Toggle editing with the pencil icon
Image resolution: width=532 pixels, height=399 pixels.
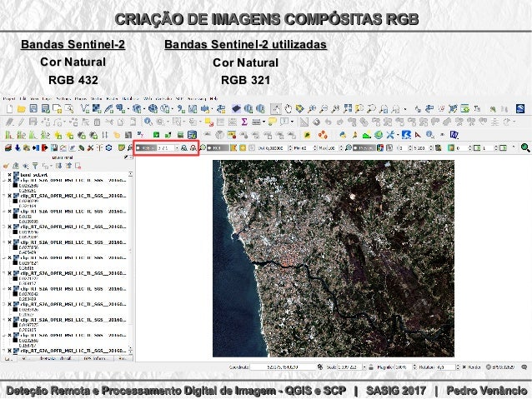coord(21,122)
